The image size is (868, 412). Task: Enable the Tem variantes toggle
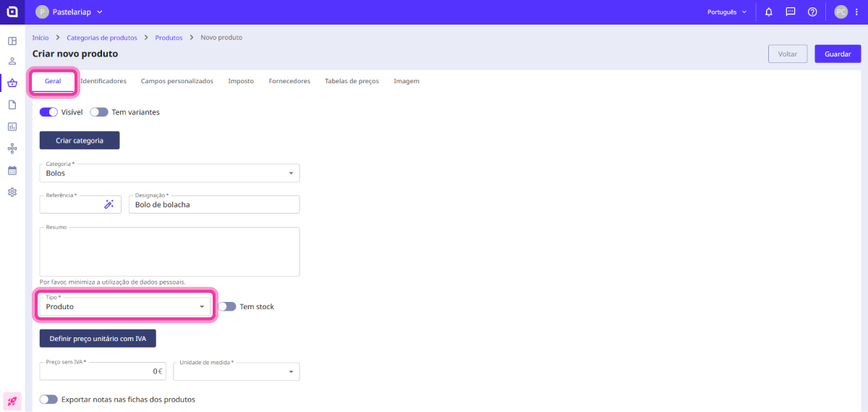[x=99, y=112]
